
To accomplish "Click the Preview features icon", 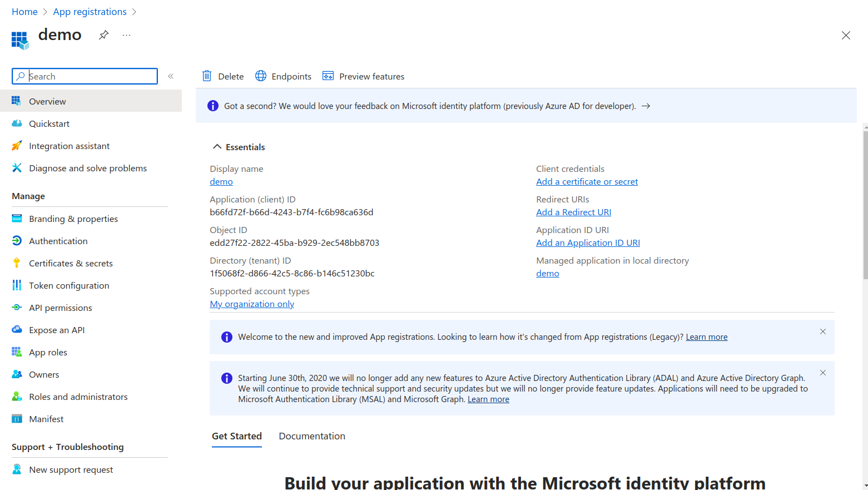I will (x=328, y=76).
